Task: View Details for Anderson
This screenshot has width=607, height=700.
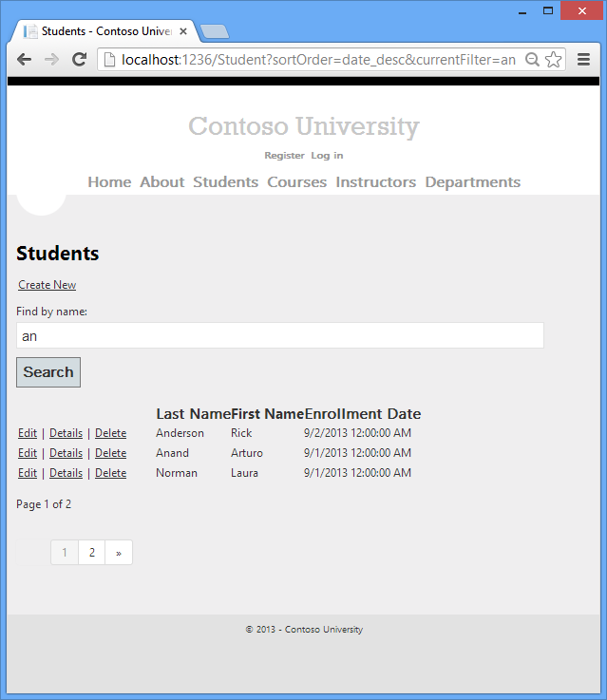Action: pyautogui.click(x=66, y=433)
